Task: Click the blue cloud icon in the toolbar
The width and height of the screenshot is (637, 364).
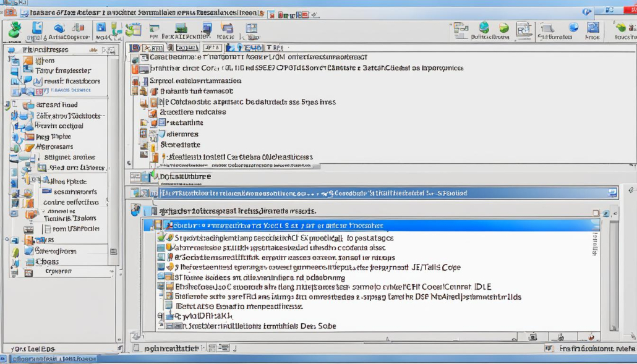Action: pyautogui.click(x=59, y=28)
